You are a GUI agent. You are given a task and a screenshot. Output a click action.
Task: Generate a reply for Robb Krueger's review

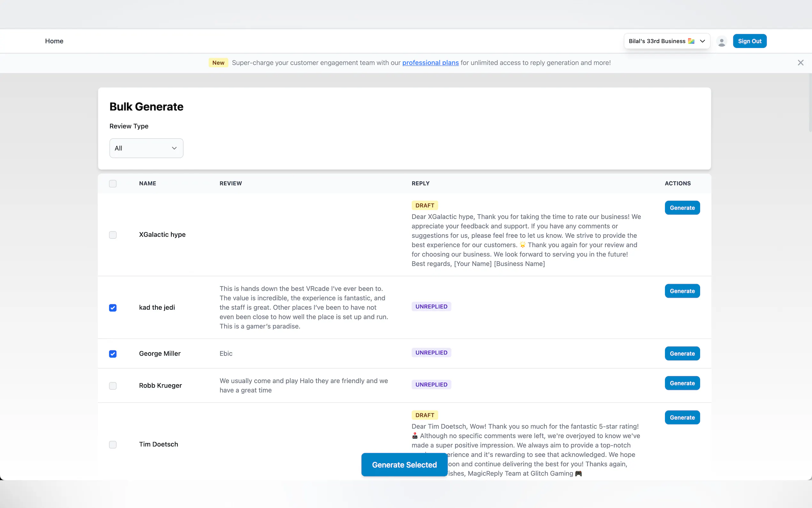click(682, 383)
